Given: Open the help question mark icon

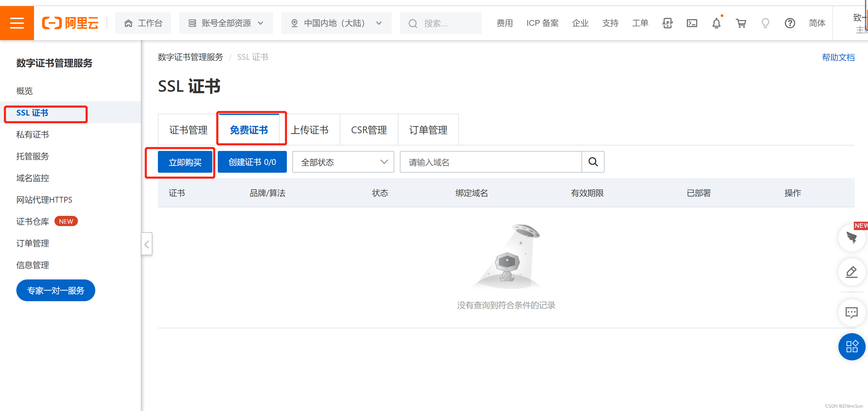Looking at the screenshot, I should [x=790, y=23].
